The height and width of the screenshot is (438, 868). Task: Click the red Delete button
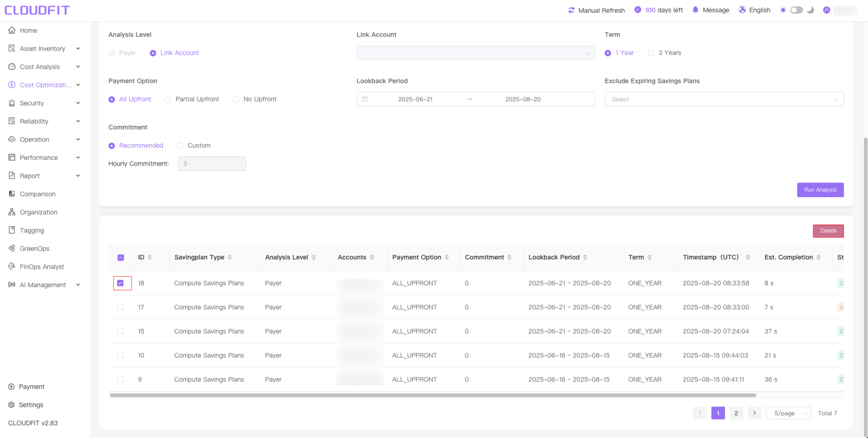point(828,231)
